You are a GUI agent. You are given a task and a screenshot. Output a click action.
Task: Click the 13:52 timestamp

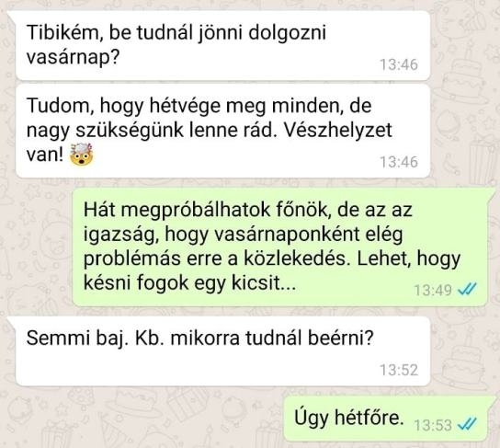(x=399, y=370)
